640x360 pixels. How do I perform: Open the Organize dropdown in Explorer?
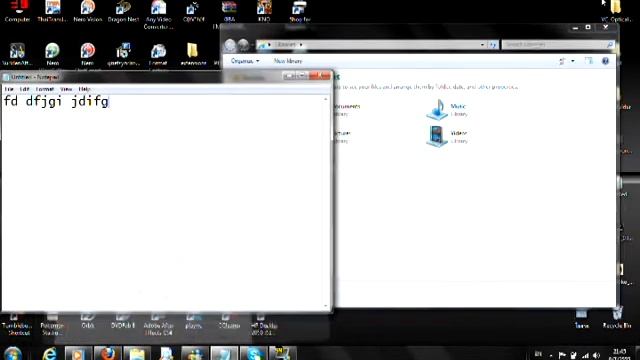point(245,61)
